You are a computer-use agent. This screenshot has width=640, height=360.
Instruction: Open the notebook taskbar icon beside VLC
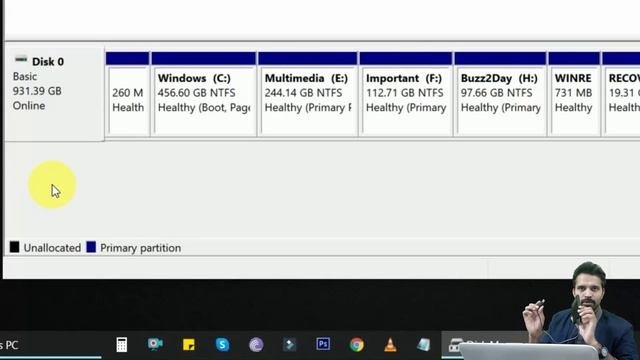coord(423,344)
